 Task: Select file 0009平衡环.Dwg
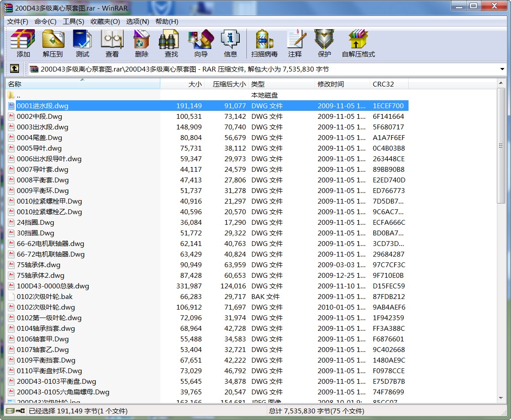pos(208,191)
